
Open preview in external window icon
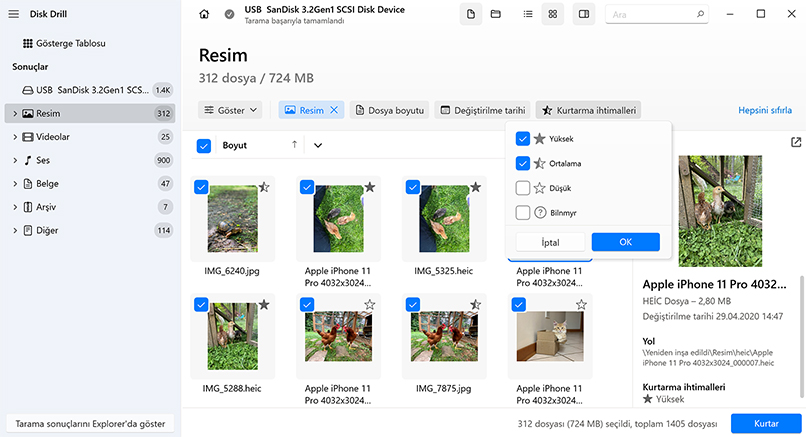coord(796,143)
